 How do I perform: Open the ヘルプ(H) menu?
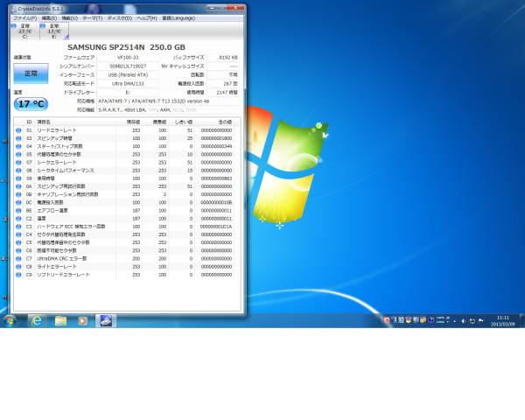point(147,18)
